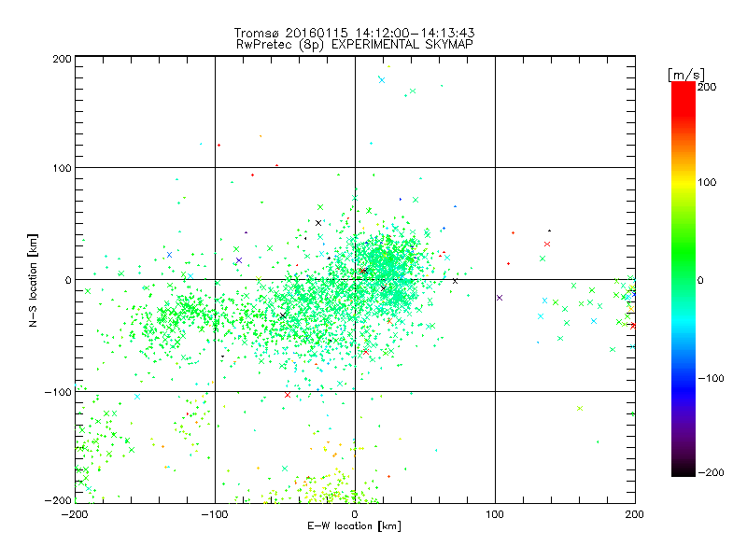Click the x-axis tick label '-200'
The height and width of the screenshot is (560, 747).
(x=75, y=514)
